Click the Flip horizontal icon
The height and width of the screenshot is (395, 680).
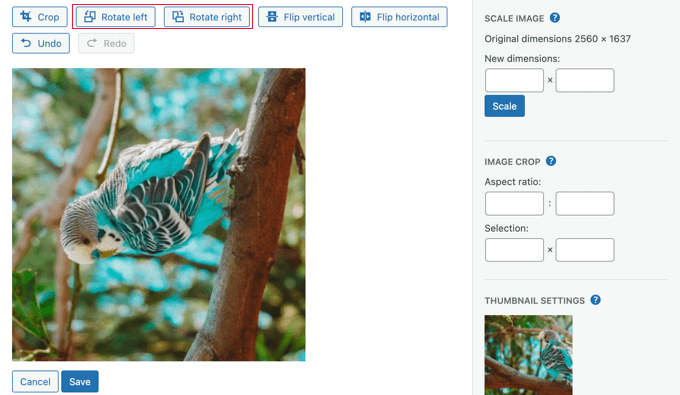(365, 17)
